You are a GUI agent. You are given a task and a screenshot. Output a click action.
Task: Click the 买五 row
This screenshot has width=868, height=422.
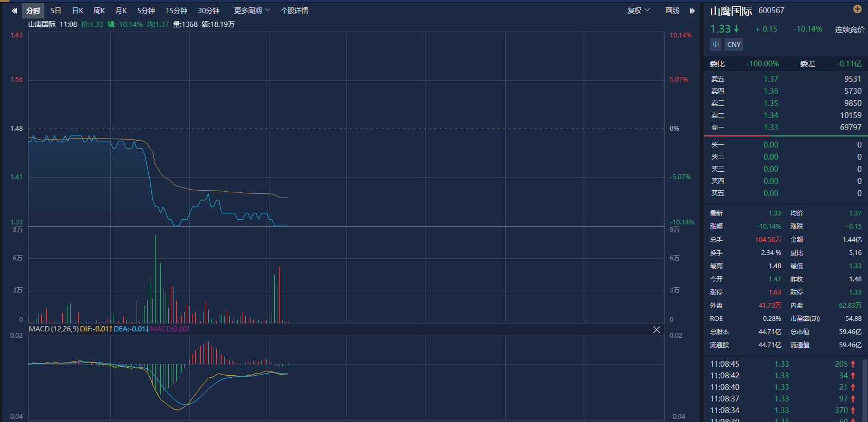[786, 193]
